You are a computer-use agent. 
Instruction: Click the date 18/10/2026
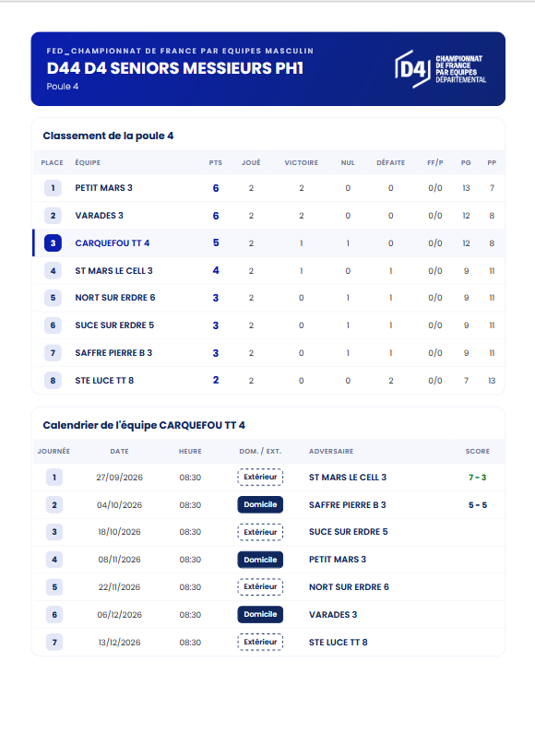click(120, 532)
